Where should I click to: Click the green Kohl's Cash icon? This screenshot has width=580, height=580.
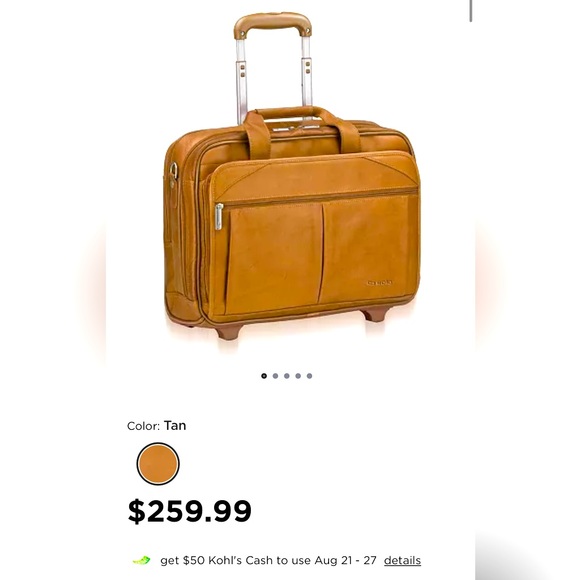point(142,560)
